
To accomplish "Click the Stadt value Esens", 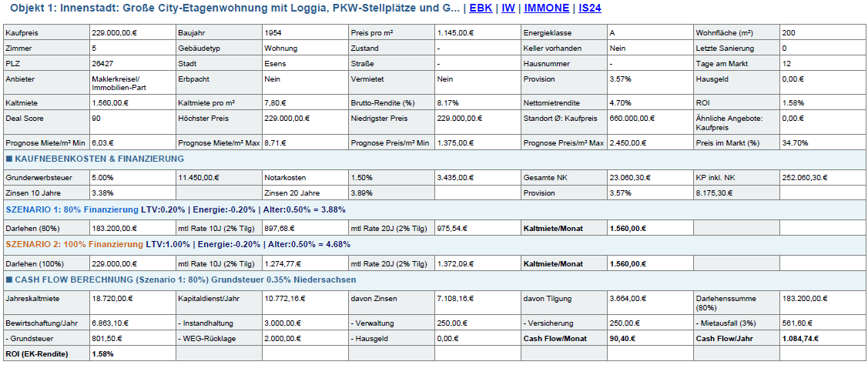I will coord(275,63).
